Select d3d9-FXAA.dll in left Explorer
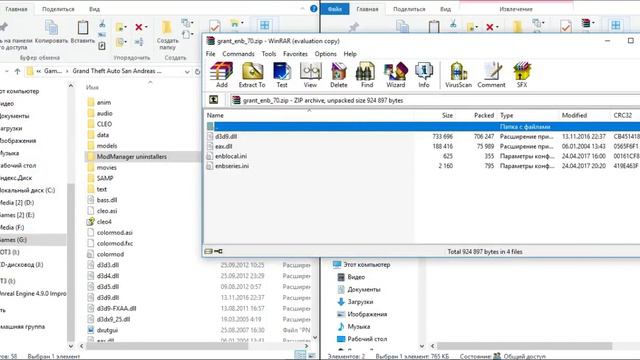Screen dimensions: 640x360 point(116,309)
